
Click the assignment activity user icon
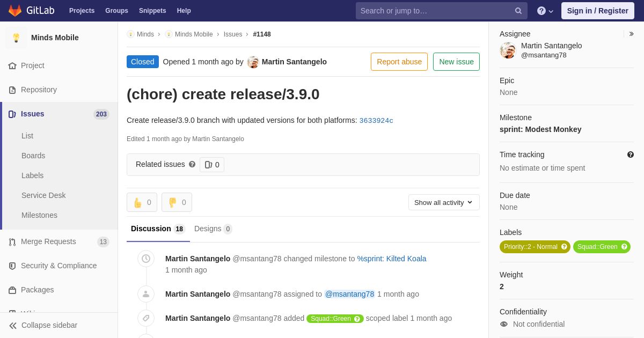click(x=146, y=294)
